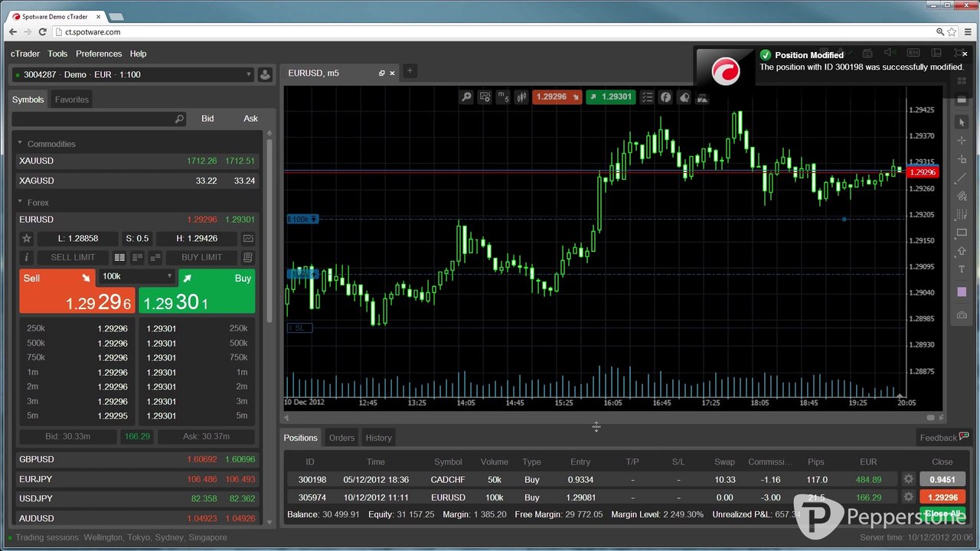The width and height of the screenshot is (980, 551).
Task: Switch to the History tab
Action: click(x=378, y=438)
